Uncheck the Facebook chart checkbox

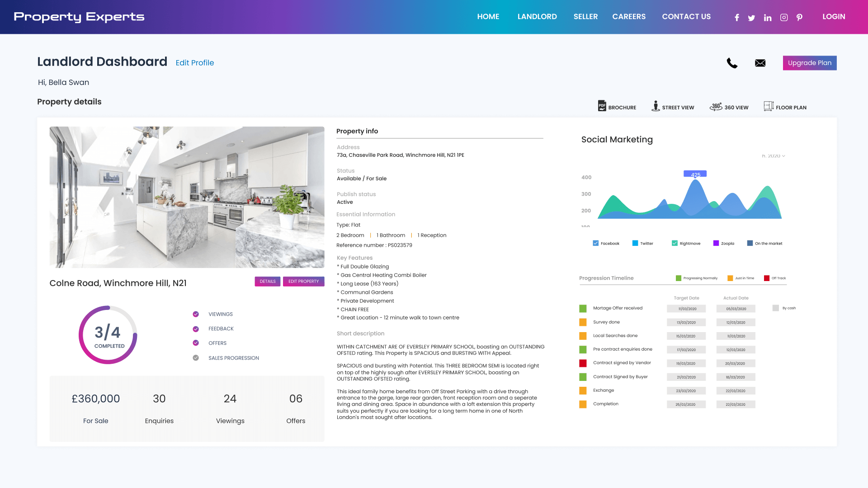(595, 243)
